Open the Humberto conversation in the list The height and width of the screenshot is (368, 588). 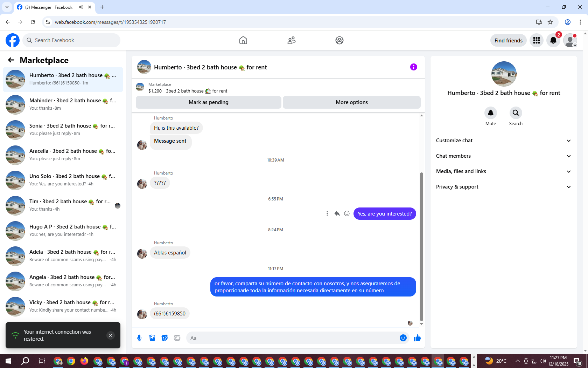coord(63,80)
